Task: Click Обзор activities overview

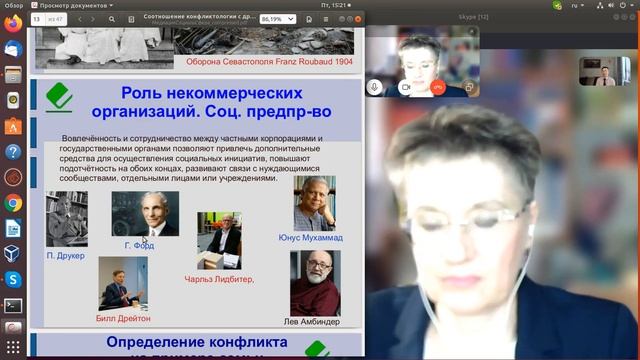Action: click(13, 5)
